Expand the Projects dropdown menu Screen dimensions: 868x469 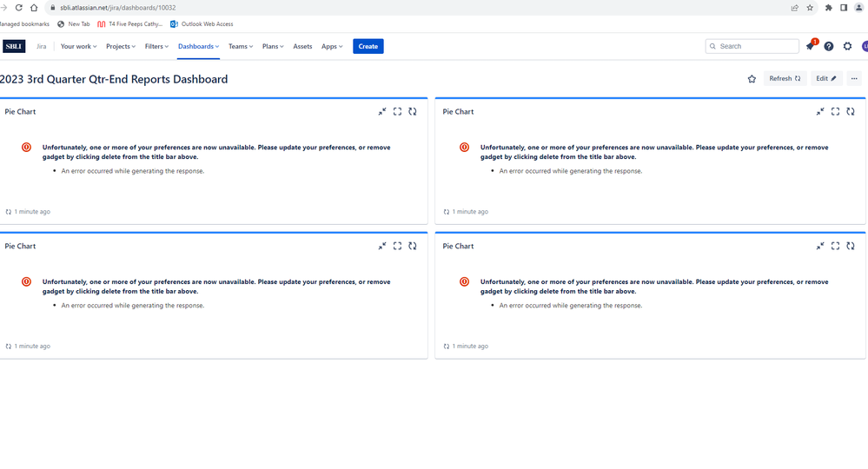point(121,46)
